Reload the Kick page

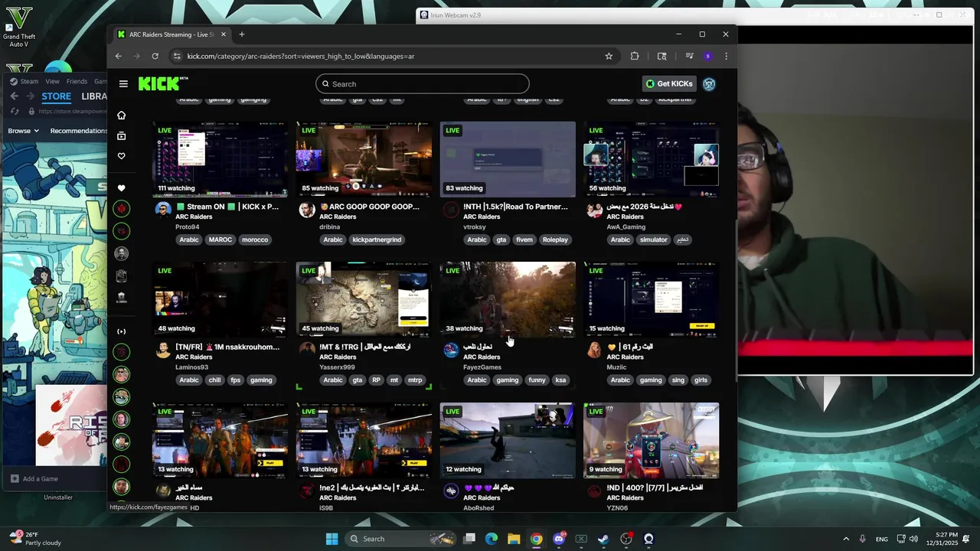[x=155, y=56]
